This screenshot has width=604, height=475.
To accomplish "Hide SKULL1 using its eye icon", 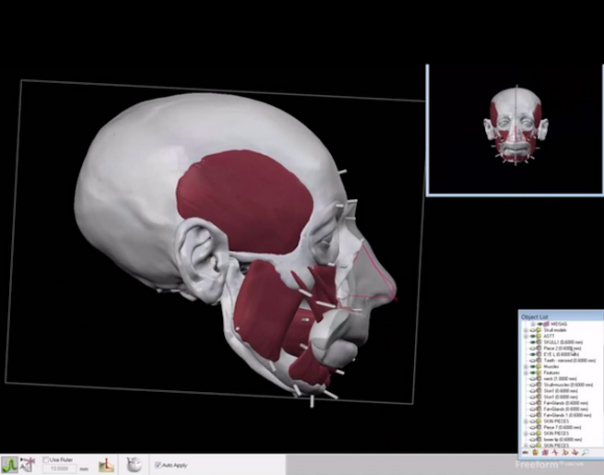I will click(x=533, y=342).
